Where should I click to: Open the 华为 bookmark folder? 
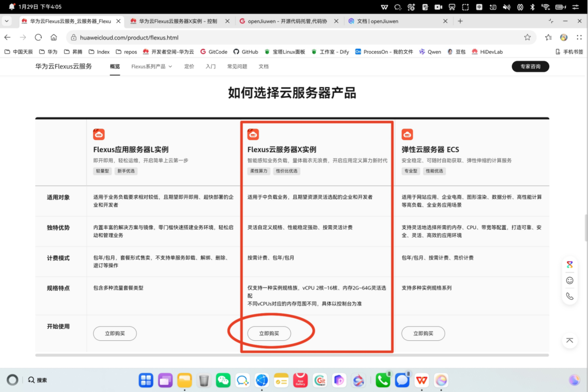(48, 52)
